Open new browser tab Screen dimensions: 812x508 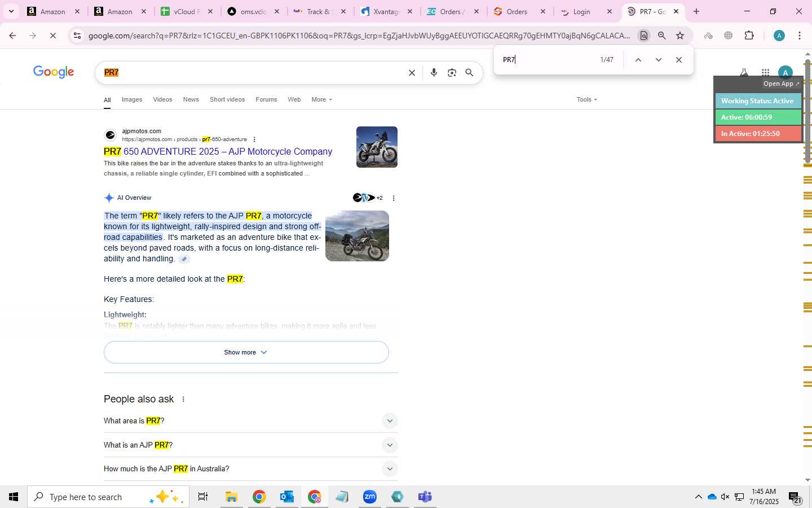coord(696,11)
